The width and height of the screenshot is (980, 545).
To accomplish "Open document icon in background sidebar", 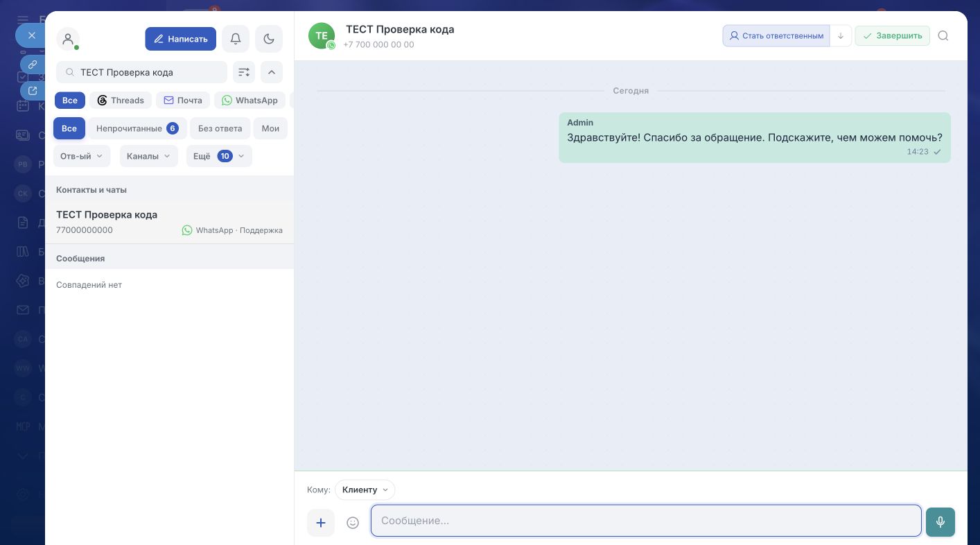I will [x=23, y=223].
